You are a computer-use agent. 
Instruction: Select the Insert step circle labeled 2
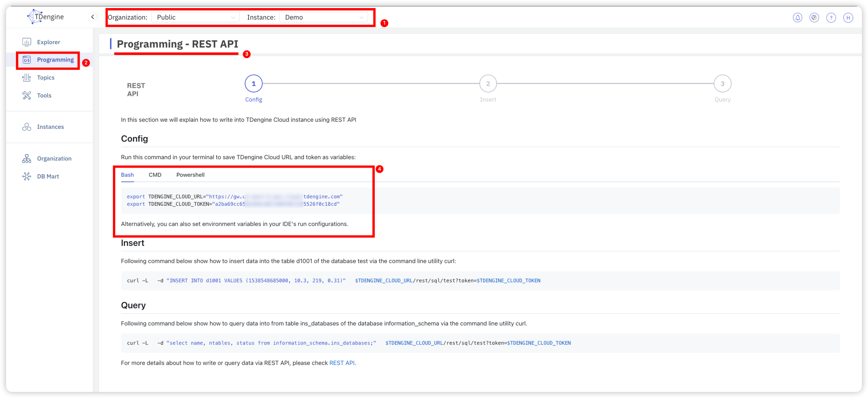pos(488,83)
